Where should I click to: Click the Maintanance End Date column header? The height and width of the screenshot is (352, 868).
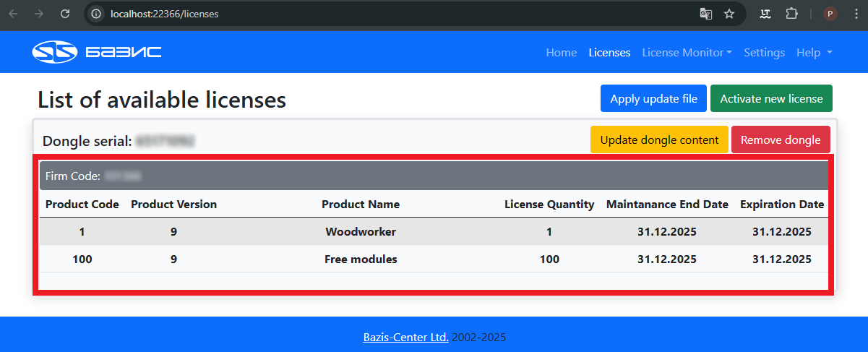click(x=667, y=205)
